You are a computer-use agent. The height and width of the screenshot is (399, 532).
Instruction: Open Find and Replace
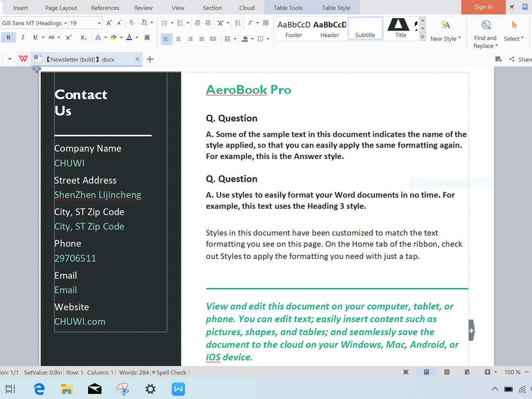click(x=485, y=34)
